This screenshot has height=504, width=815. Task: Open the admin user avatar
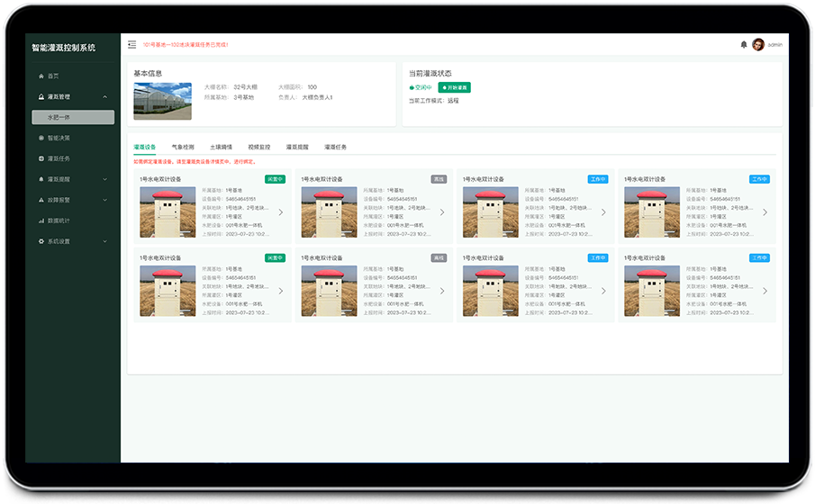pos(758,45)
